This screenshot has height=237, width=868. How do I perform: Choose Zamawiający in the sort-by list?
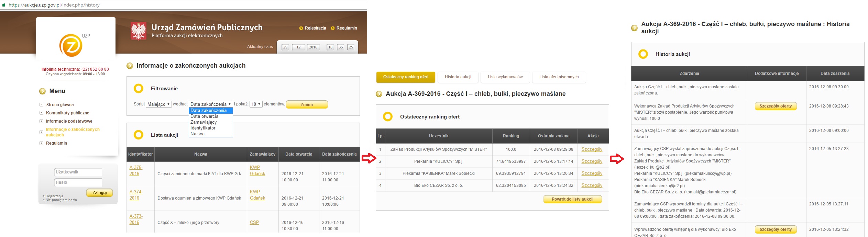click(x=204, y=122)
